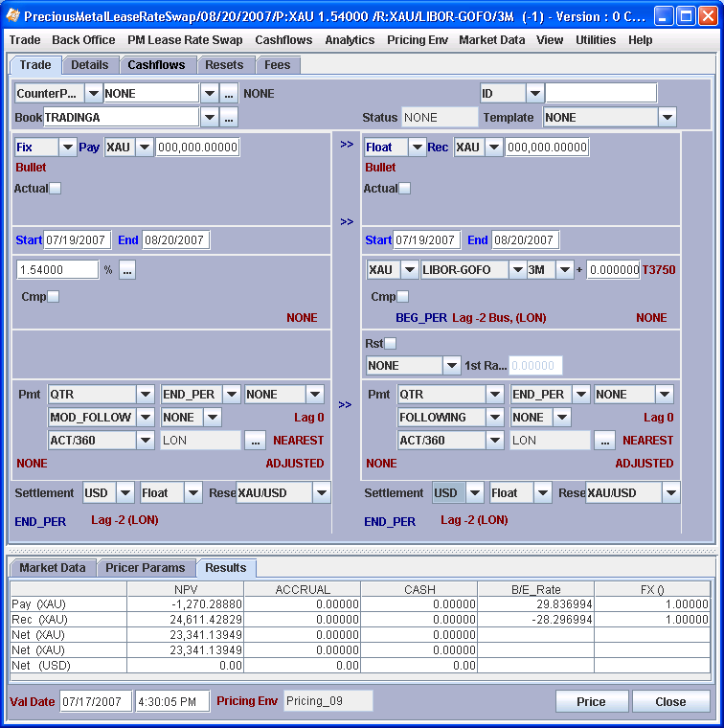
Task: Open receive leg Rese XAU/USD dropdown
Action: (670, 493)
